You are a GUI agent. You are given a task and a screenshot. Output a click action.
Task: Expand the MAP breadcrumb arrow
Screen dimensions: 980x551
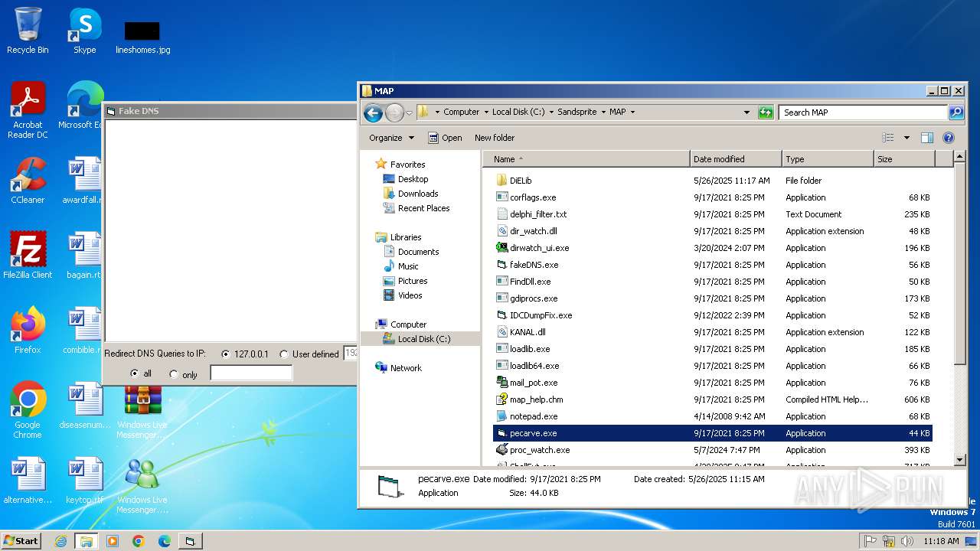(632, 112)
